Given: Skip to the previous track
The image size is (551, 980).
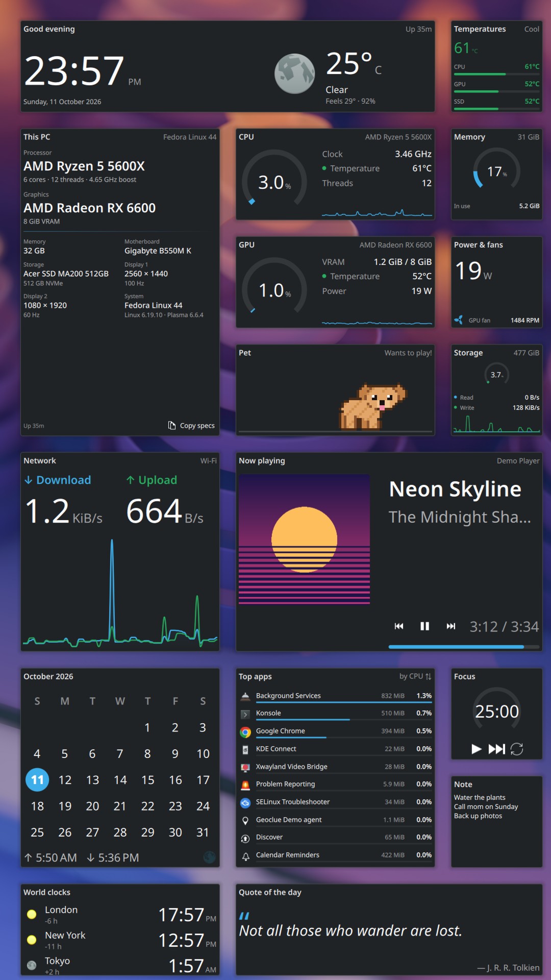Looking at the screenshot, I should [399, 626].
